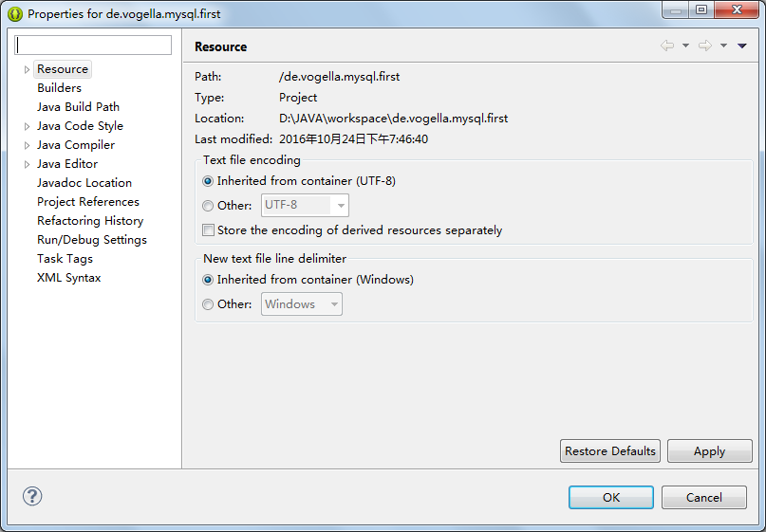The width and height of the screenshot is (766, 532).
Task: Expand the Java Editor tree node
Action: click(27, 164)
